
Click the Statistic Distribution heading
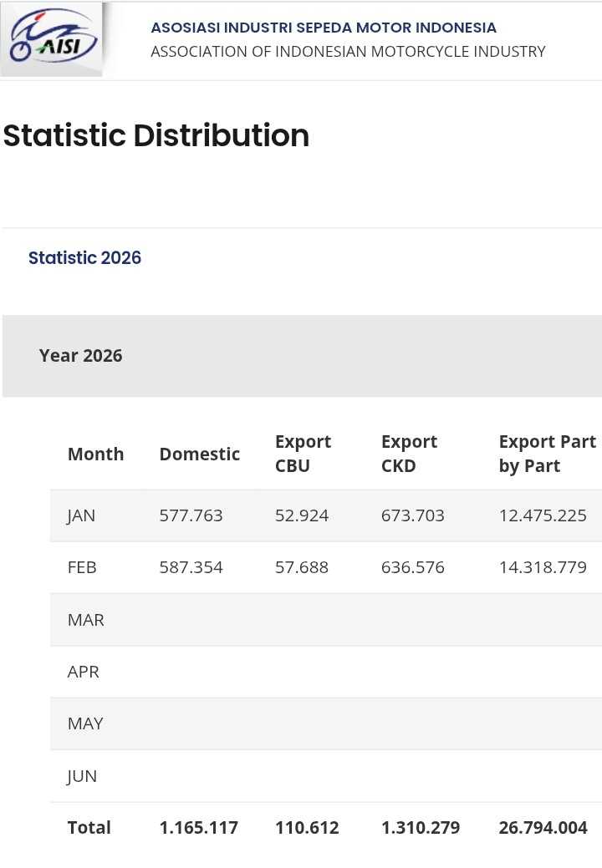[156, 135]
